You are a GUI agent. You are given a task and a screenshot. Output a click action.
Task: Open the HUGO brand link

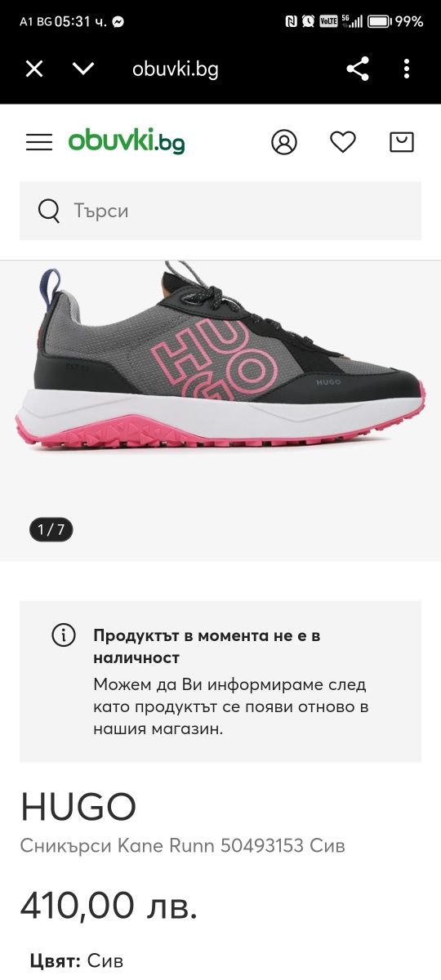pyautogui.click(x=78, y=808)
